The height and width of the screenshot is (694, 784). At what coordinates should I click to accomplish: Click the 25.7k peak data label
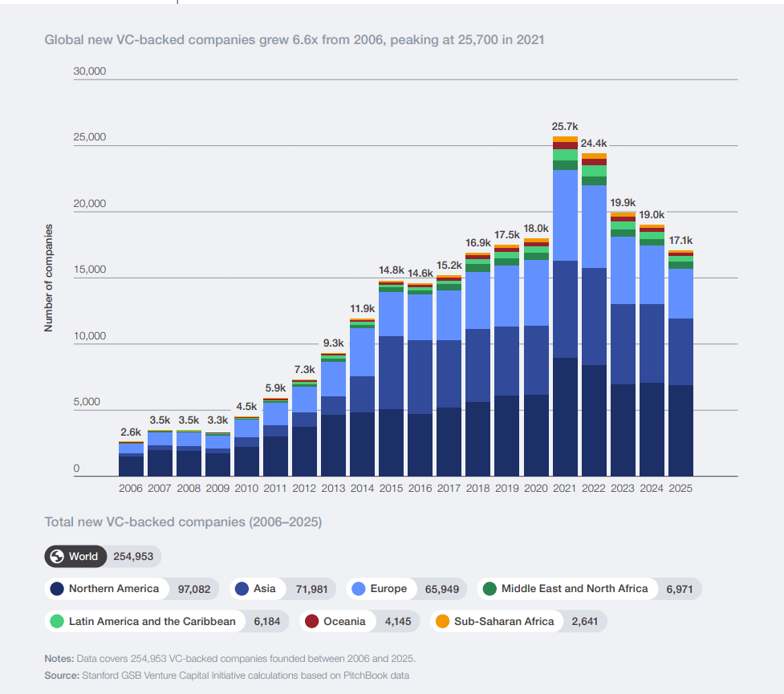tap(565, 127)
